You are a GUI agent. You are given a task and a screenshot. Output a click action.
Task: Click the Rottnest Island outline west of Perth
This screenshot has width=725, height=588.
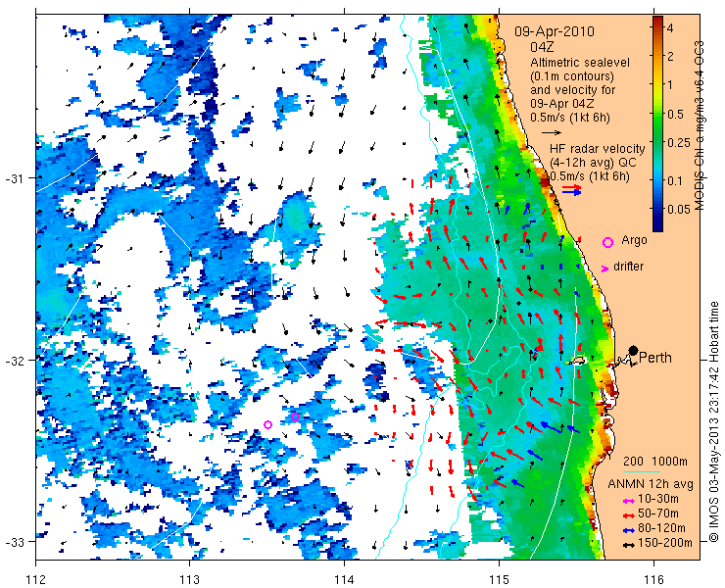tap(577, 360)
